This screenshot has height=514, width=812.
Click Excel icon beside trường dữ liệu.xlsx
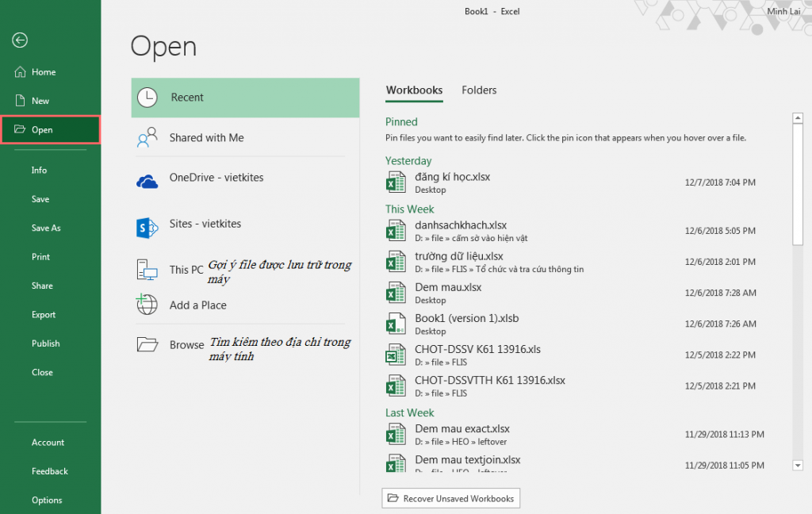click(396, 262)
